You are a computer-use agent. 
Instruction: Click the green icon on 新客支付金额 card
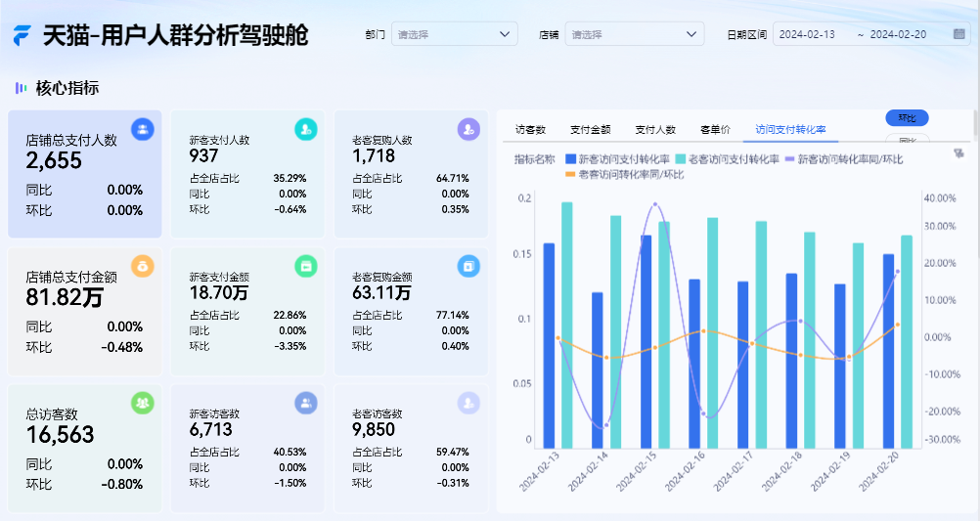click(305, 266)
